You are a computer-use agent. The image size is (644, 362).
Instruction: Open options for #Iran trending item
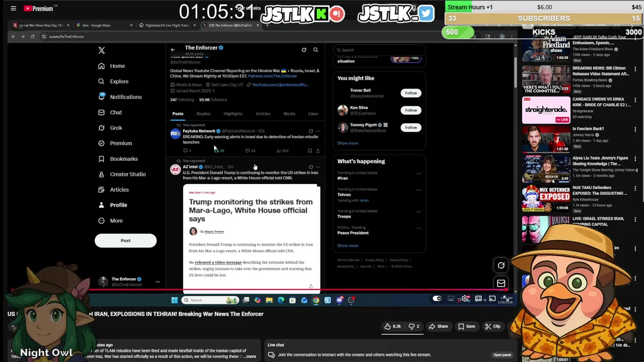419,173
